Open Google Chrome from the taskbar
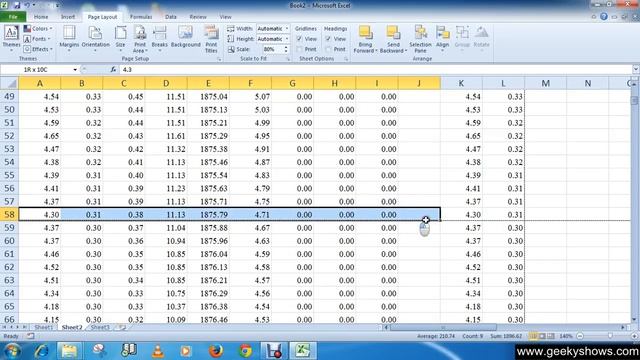Image resolution: width=640 pixels, height=360 pixels. click(245, 351)
